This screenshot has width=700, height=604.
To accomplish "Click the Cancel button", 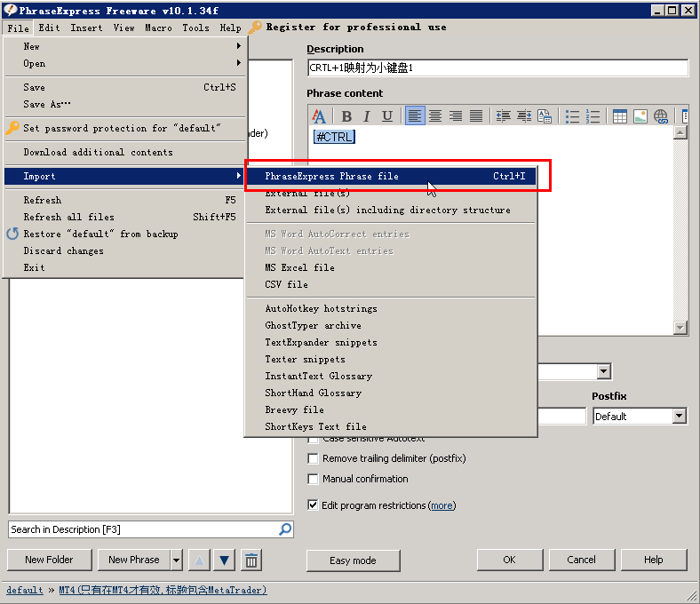I will pos(582,560).
